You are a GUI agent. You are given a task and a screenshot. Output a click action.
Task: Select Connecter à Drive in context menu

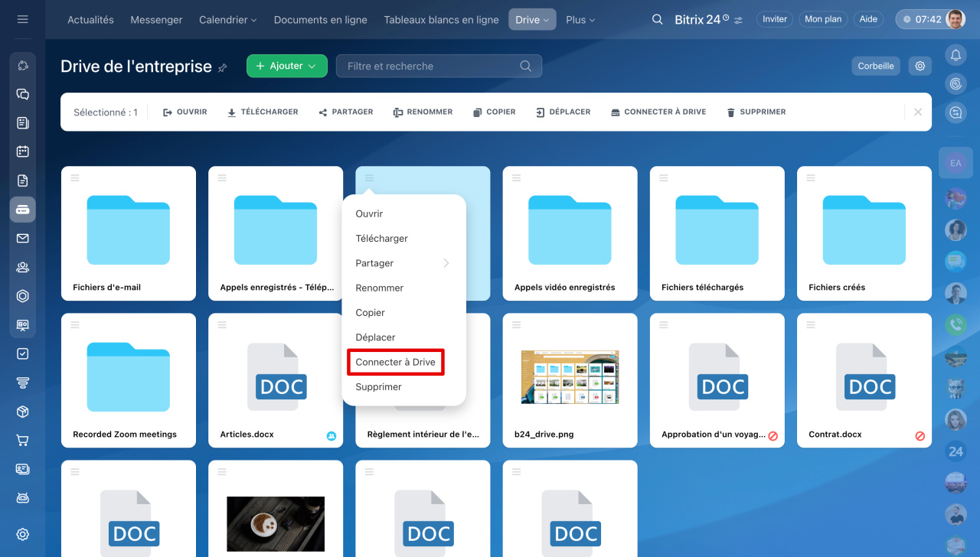pyautogui.click(x=395, y=362)
